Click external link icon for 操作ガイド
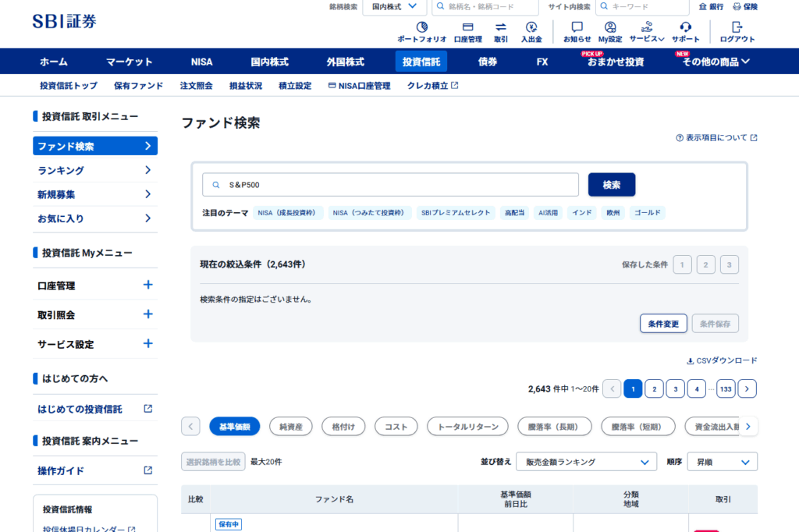The image size is (799, 532). 147,470
